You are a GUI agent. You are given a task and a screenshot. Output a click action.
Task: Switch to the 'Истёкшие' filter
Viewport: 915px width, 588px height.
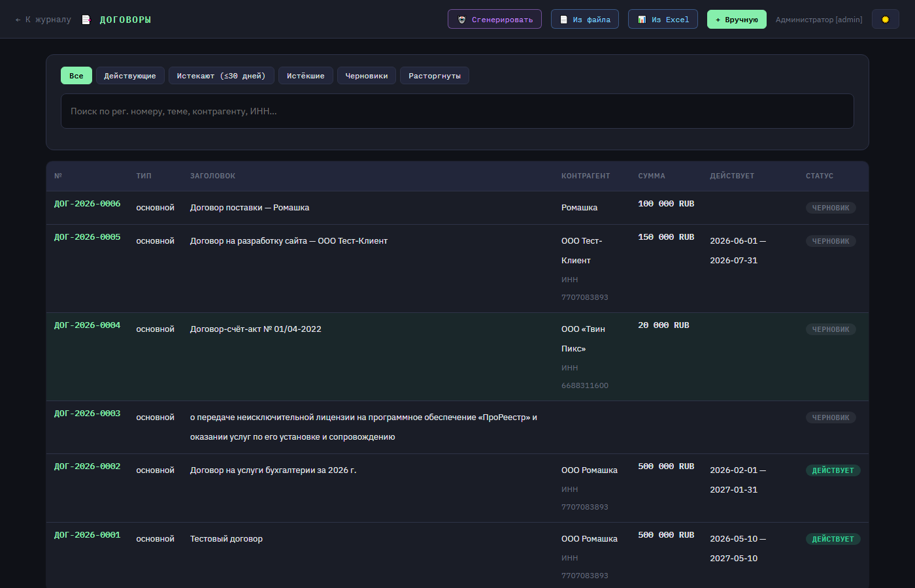pyautogui.click(x=306, y=76)
